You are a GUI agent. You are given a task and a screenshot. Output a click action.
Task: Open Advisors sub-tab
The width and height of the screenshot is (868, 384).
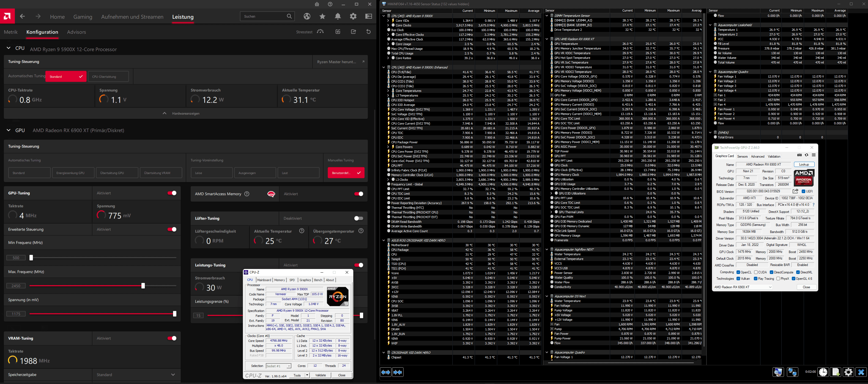[x=76, y=32]
